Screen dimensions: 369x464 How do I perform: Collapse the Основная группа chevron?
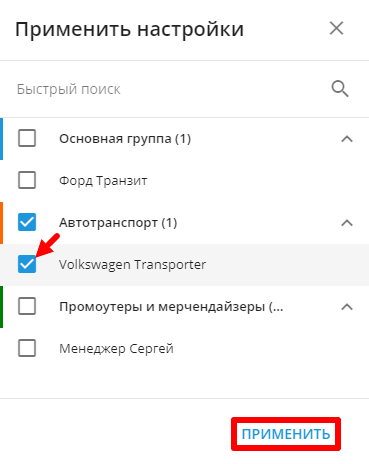point(347,139)
